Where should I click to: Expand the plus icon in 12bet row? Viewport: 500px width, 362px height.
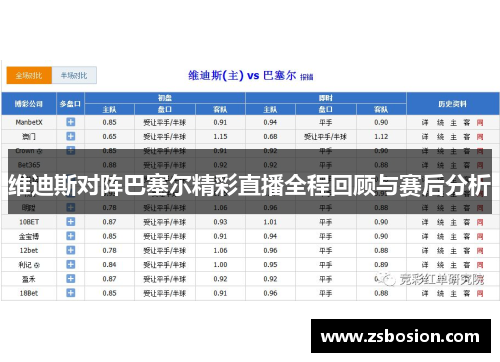[71, 250]
